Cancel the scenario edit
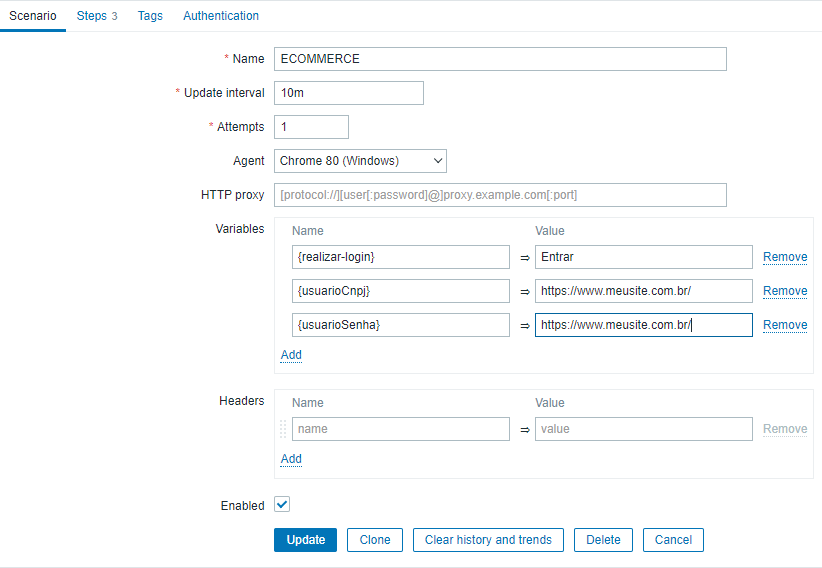The image size is (822, 568). [x=673, y=540]
